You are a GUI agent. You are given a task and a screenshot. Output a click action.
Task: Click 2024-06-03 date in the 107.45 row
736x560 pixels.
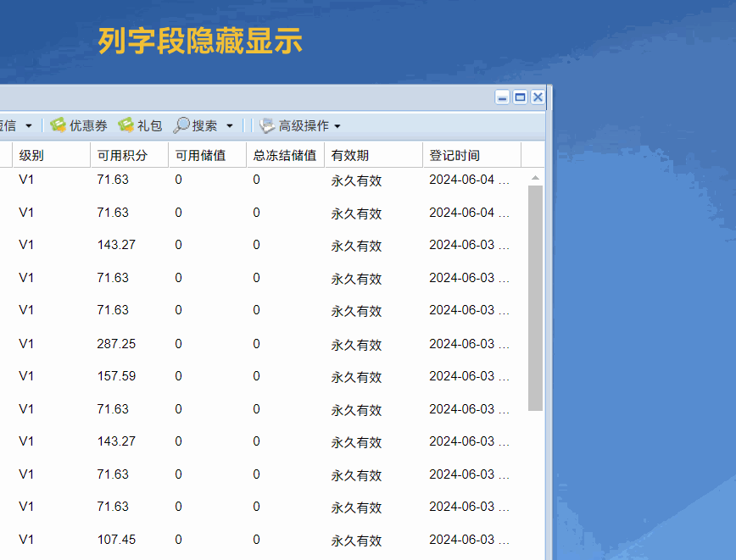click(x=469, y=540)
